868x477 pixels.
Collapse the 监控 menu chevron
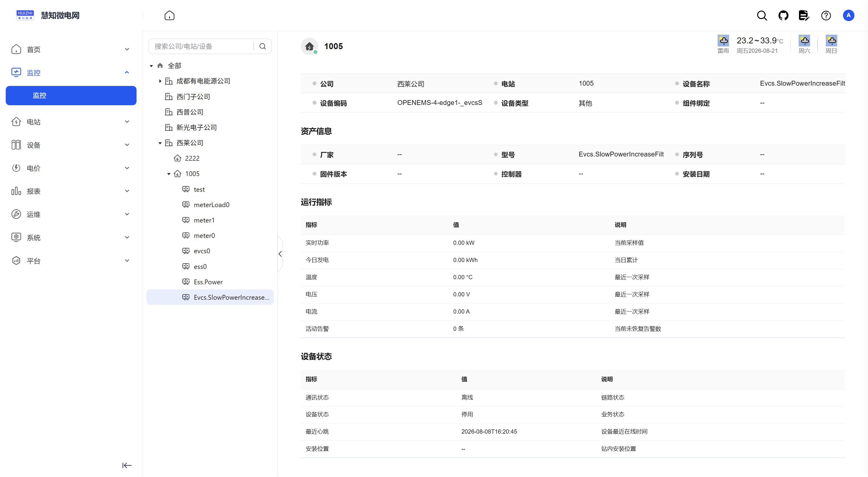coord(127,72)
